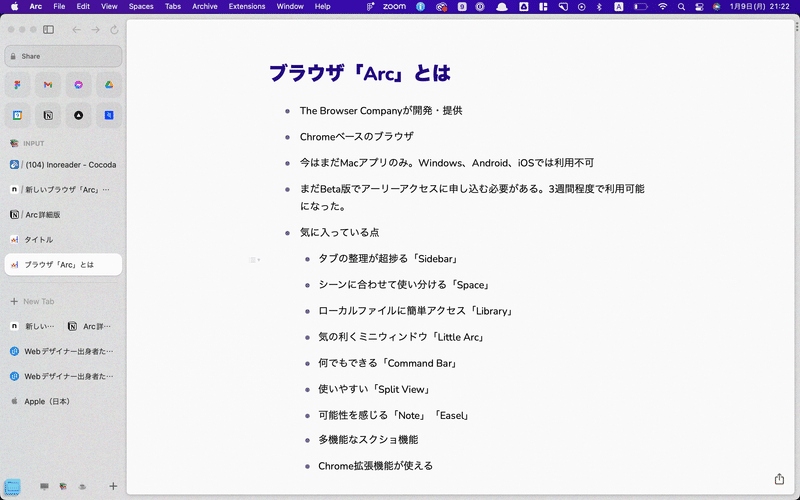This screenshot has height=500, width=800.
Task: Open the Messenger favorite tile
Action: pos(79,85)
